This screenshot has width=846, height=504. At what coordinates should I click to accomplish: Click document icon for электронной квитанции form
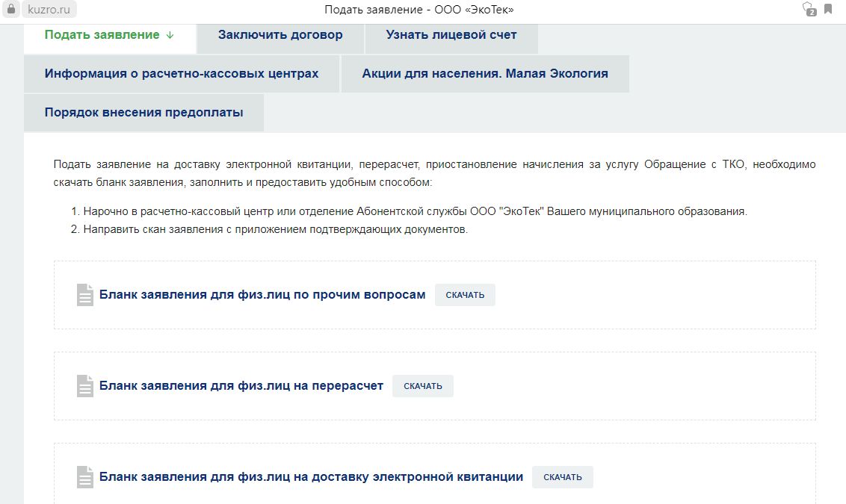coord(85,477)
